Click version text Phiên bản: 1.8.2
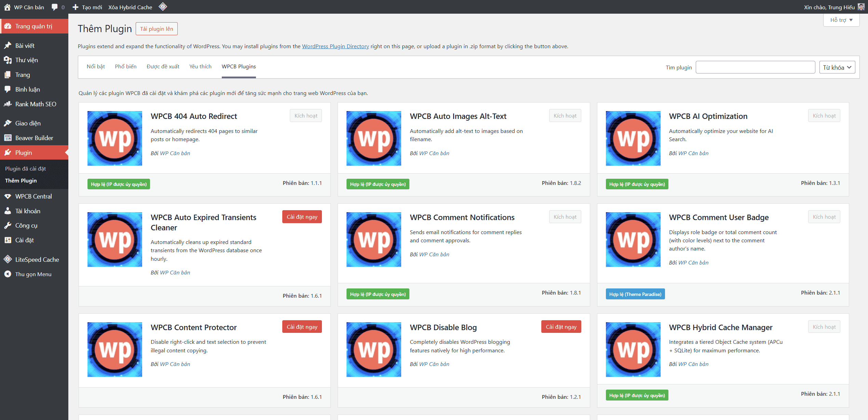 (x=561, y=183)
